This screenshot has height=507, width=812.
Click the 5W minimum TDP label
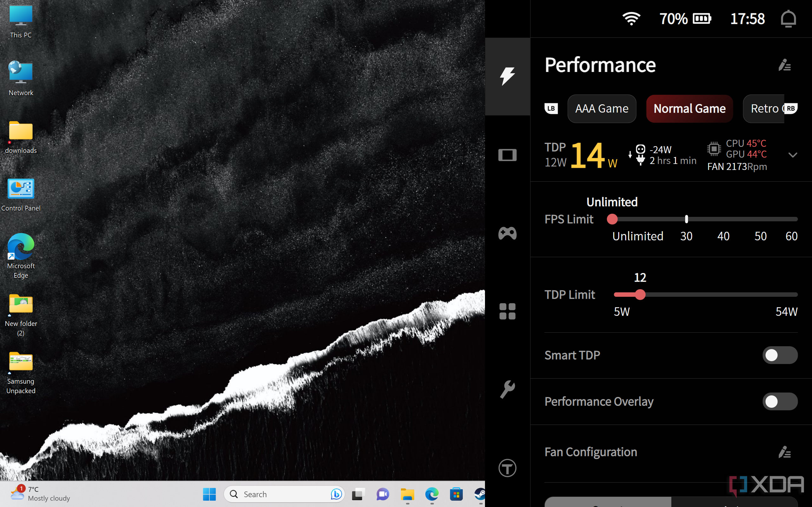[x=621, y=311]
